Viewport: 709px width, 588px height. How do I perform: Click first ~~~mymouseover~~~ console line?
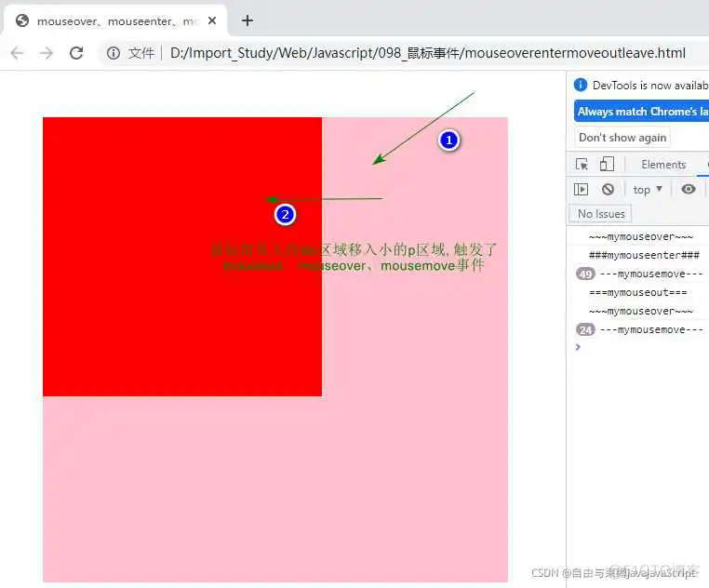pyautogui.click(x=640, y=236)
